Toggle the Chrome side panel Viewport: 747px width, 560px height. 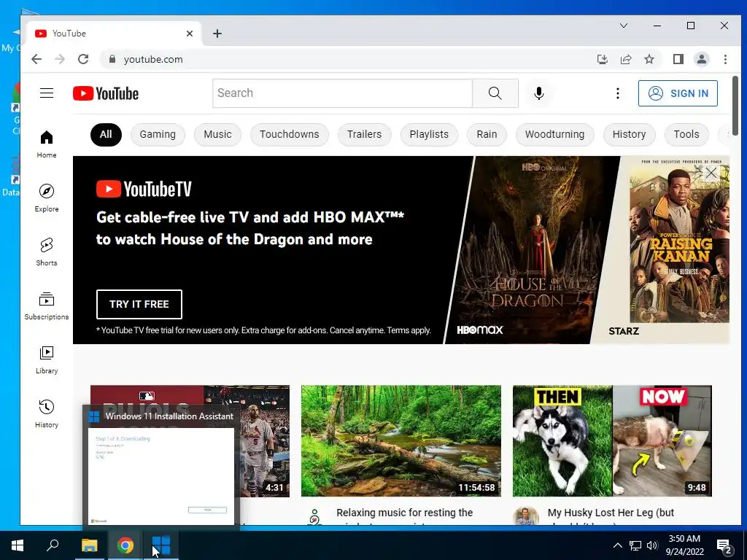point(678,59)
